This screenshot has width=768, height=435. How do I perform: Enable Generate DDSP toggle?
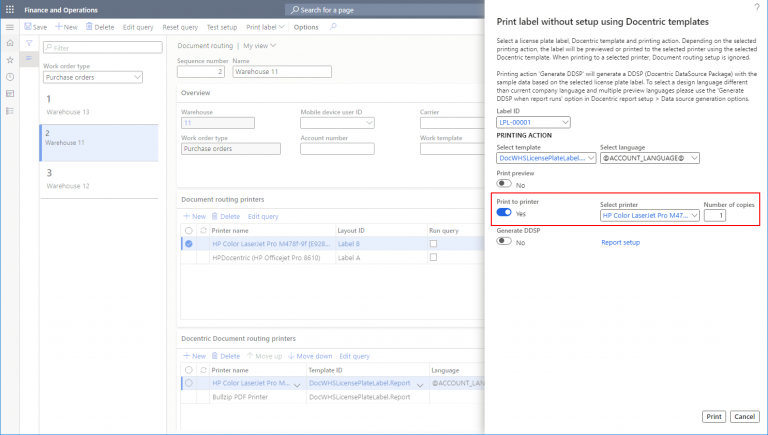[x=504, y=241]
